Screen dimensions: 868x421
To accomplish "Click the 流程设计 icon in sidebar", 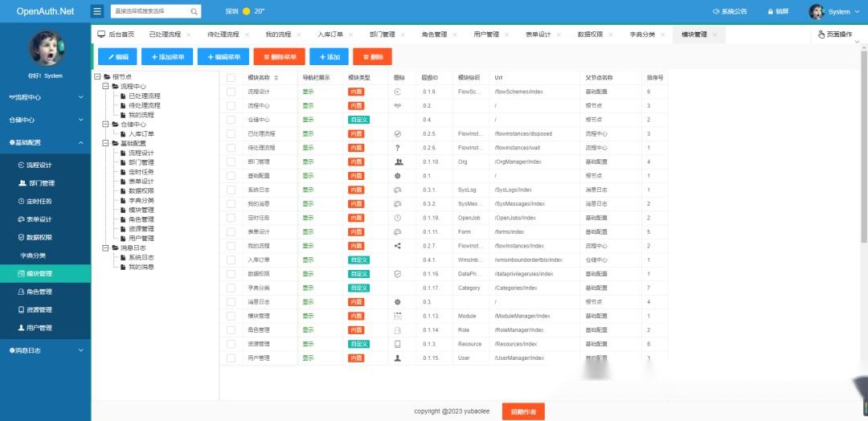I will click(x=22, y=165).
